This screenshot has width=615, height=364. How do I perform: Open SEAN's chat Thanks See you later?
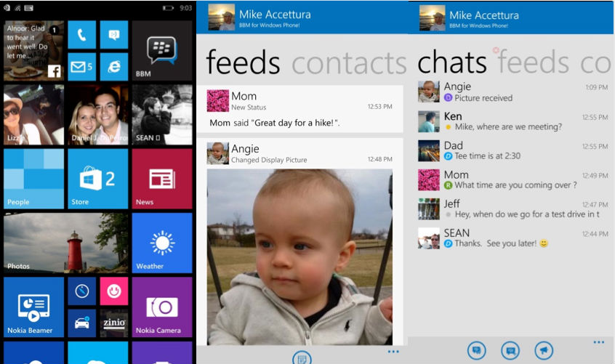click(x=512, y=238)
